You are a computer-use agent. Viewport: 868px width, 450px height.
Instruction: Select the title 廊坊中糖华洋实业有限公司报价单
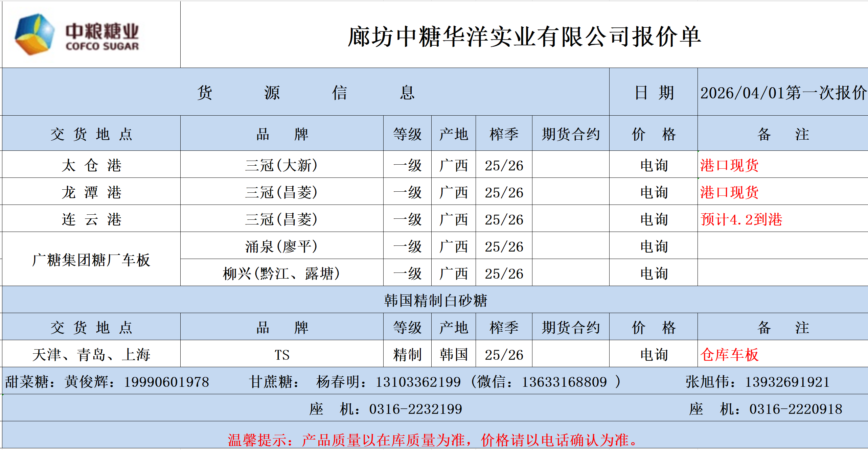(524, 37)
